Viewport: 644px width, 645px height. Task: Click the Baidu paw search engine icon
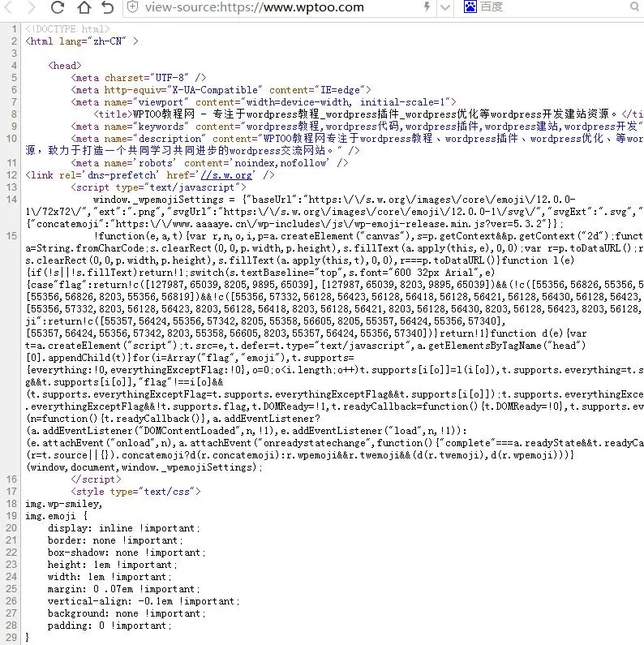coord(470,6)
